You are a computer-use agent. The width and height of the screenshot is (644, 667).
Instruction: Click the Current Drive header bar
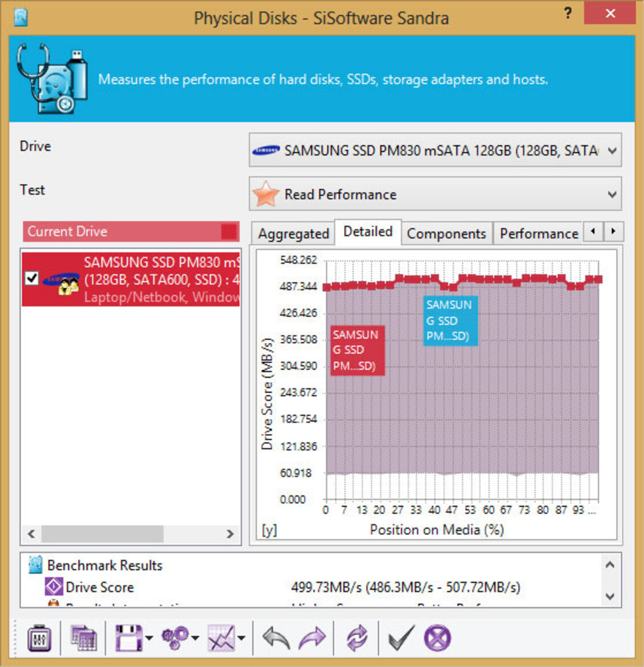131,232
